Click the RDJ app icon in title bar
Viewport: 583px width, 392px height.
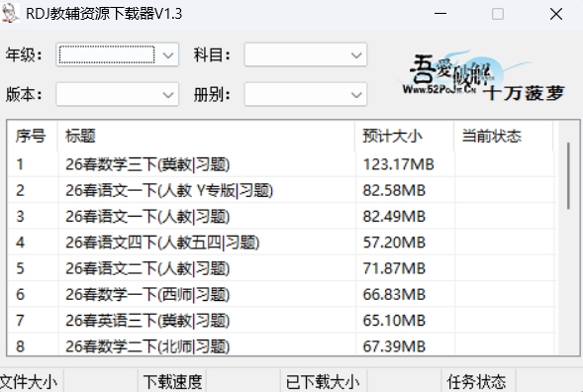click(10, 14)
